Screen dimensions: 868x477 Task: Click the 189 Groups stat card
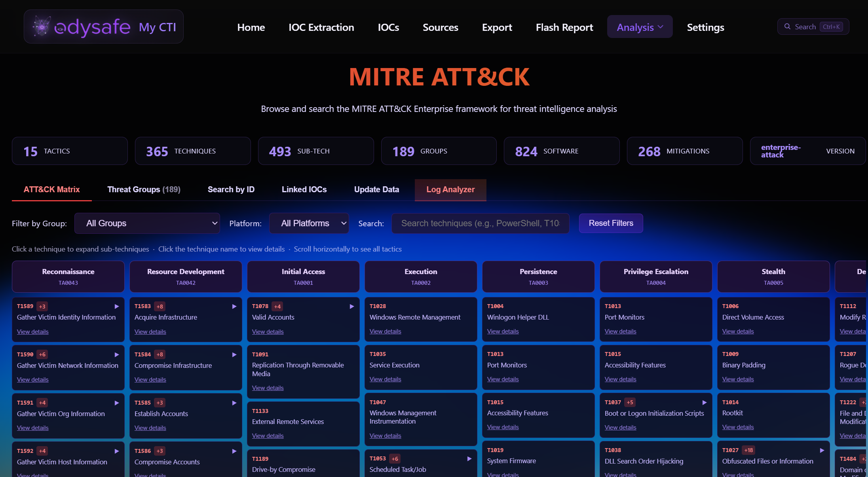pos(439,151)
